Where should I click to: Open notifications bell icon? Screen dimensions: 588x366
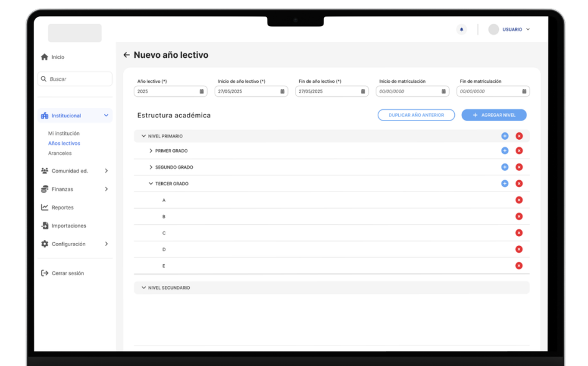tap(461, 29)
